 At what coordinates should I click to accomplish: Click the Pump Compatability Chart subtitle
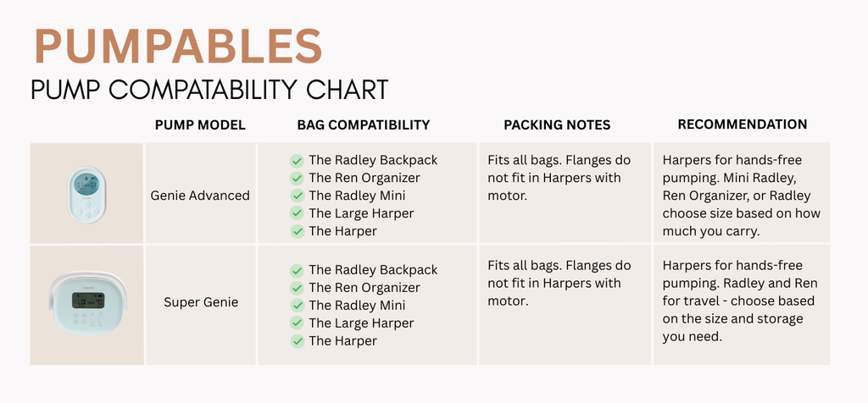tap(210, 90)
